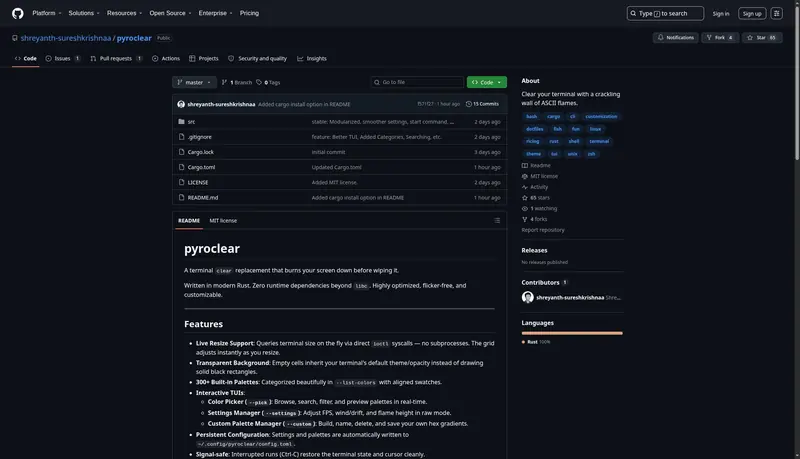Viewport: 800px width, 459px height.
Task: Switch to the Issues tab
Action: (x=63, y=59)
